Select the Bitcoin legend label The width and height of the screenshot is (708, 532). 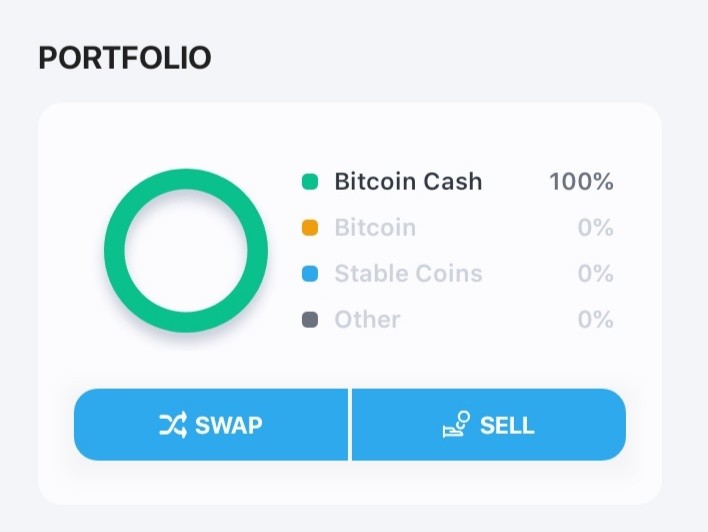click(x=375, y=228)
